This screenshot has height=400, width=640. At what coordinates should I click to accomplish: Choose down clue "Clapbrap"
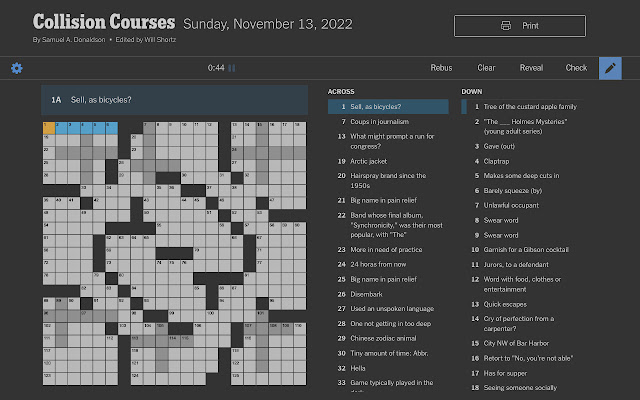pyautogui.click(x=501, y=160)
